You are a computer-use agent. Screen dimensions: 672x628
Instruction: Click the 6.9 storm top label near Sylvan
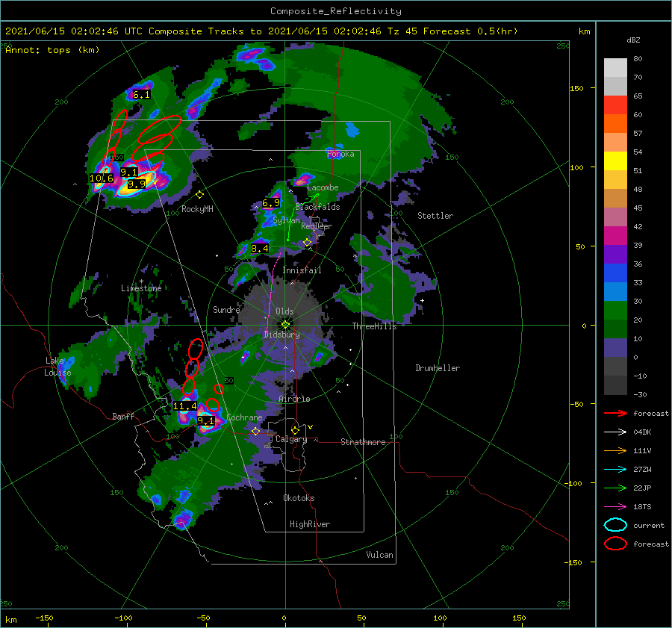(271, 203)
